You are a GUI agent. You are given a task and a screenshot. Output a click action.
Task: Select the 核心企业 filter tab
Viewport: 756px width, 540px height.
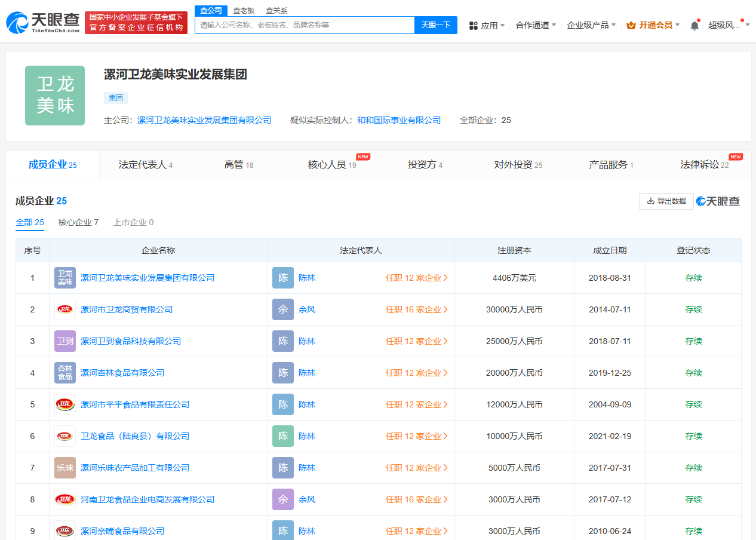(x=78, y=222)
